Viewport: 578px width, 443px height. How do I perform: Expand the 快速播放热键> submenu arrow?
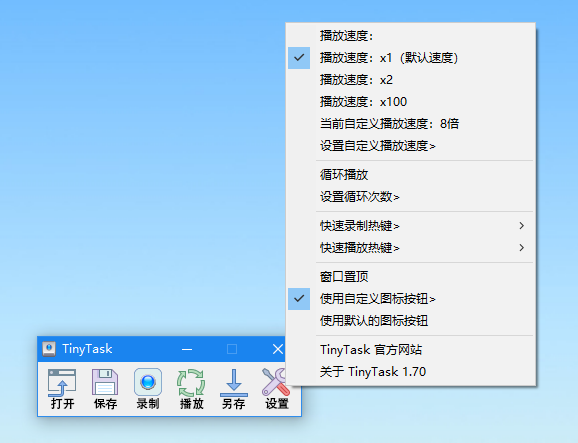click(522, 248)
